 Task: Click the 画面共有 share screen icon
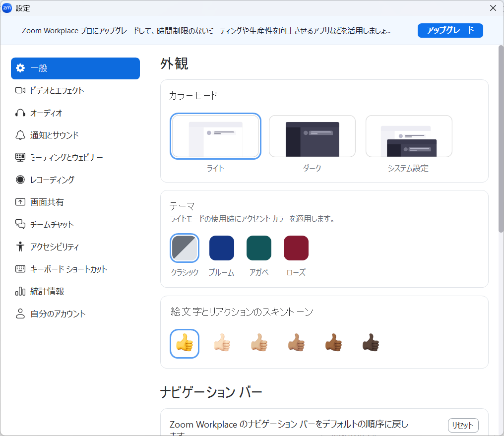pyautogui.click(x=20, y=202)
